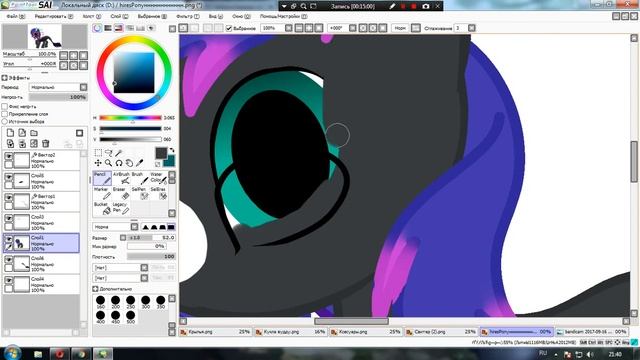The image size is (640, 360).
Task: Pick the Water Color tool
Action: coord(158,179)
